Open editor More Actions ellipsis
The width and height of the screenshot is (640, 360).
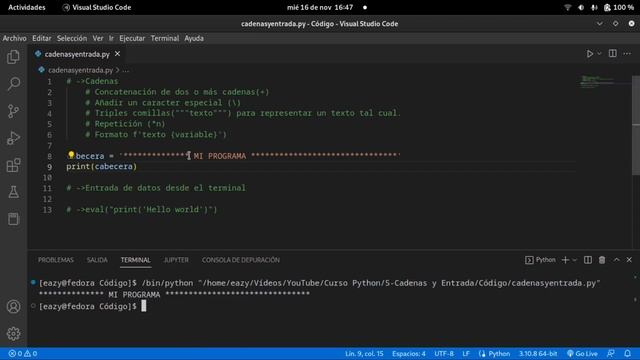click(627, 53)
